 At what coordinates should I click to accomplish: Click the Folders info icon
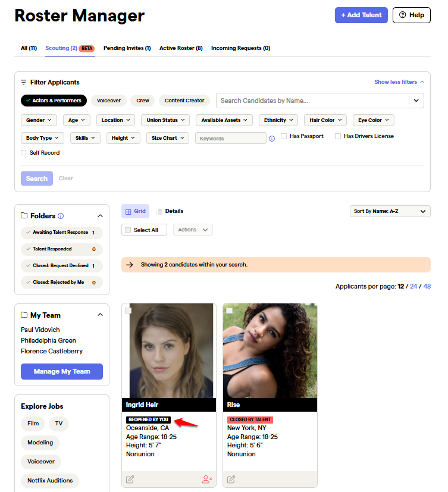[61, 216]
